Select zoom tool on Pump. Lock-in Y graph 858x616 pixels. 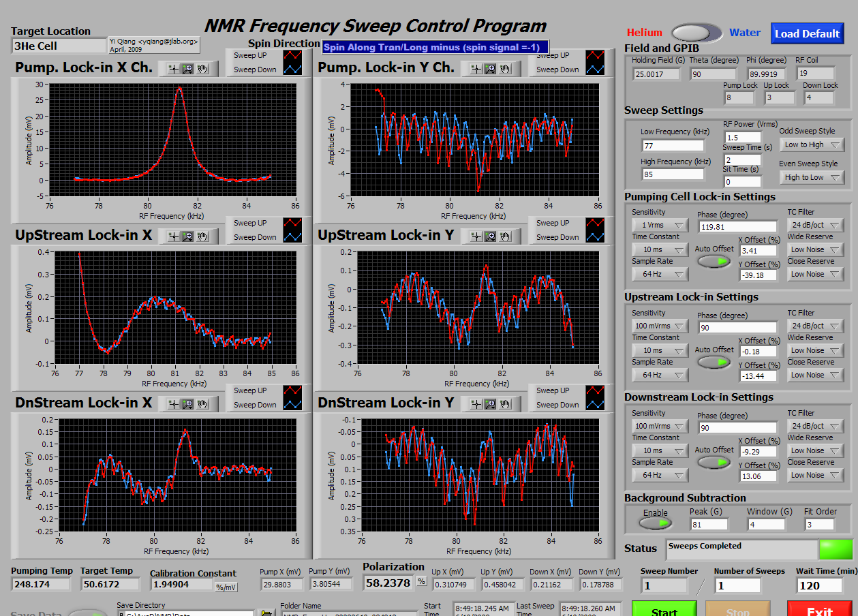(491, 69)
